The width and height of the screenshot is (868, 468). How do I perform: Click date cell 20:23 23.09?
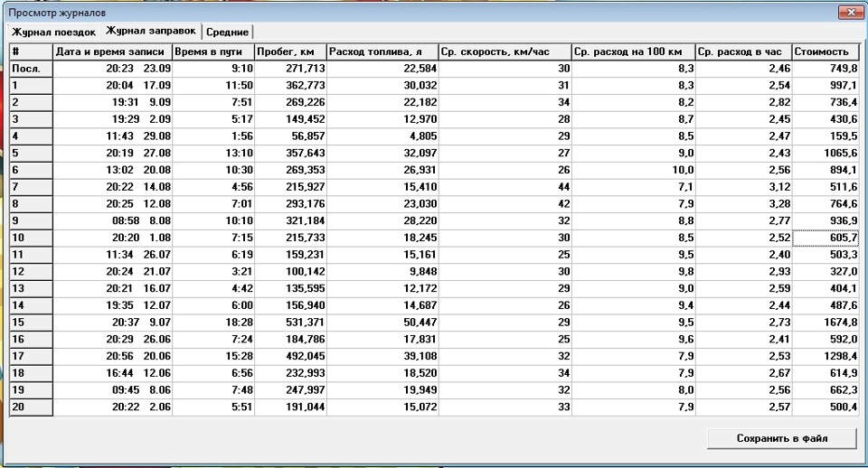tap(112, 69)
